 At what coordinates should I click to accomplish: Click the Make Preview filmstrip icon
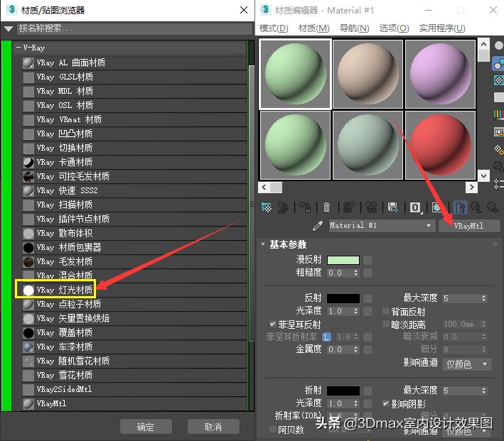[498, 131]
